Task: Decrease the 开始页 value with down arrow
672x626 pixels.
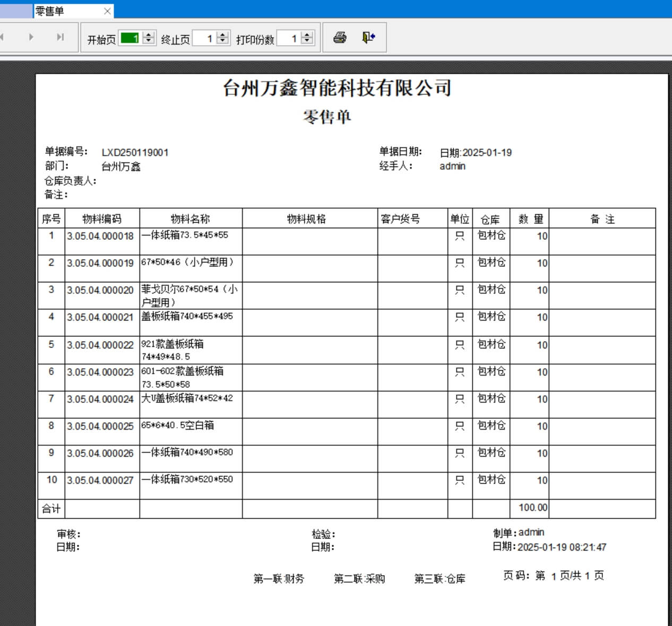Action: 149,41
